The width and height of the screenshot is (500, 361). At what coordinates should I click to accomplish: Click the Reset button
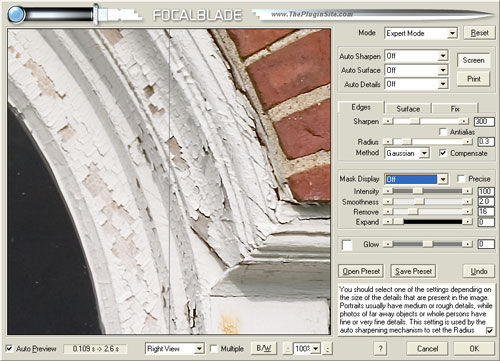pos(479,33)
